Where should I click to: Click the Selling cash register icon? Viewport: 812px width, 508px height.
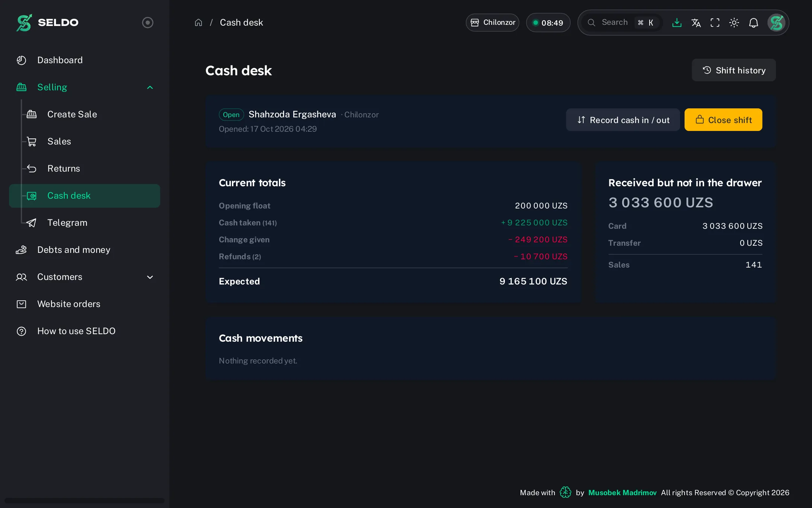coord(21,87)
